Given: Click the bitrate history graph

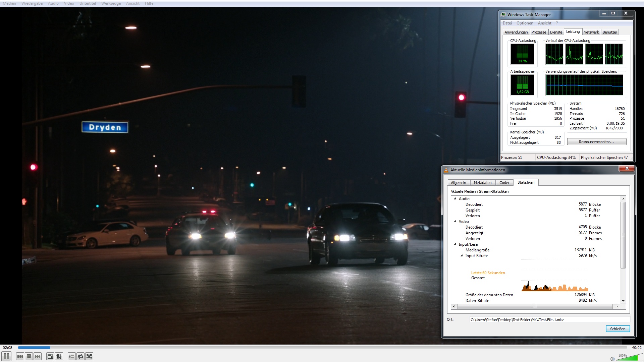Looking at the screenshot, I should click(x=554, y=275).
